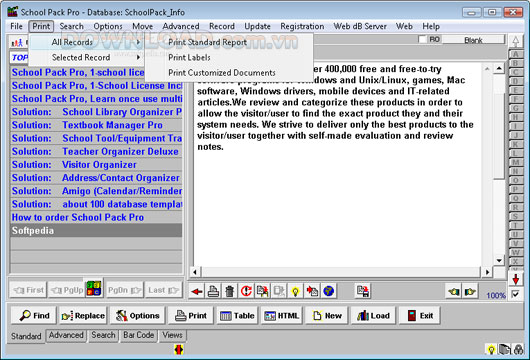
Task: Click the light bulb icon in status bar
Action: coord(491,349)
